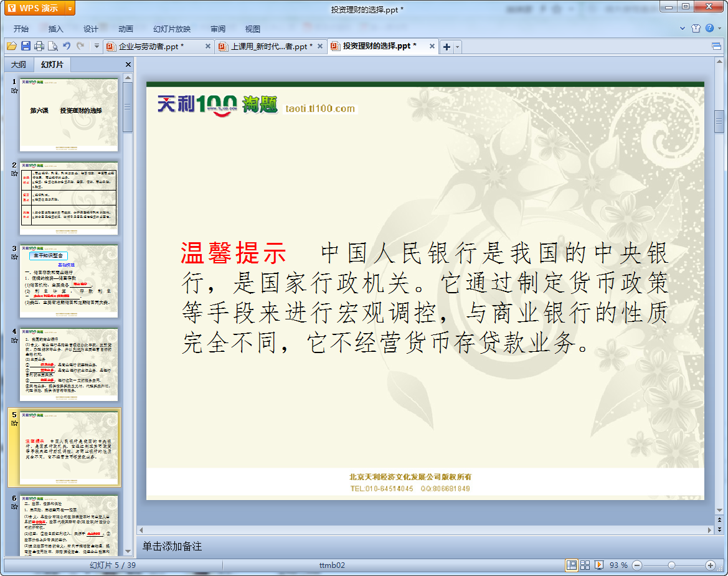Screen dimensions: 728x576
Task: Zoom in with plus button
Action: tap(710, 565)
